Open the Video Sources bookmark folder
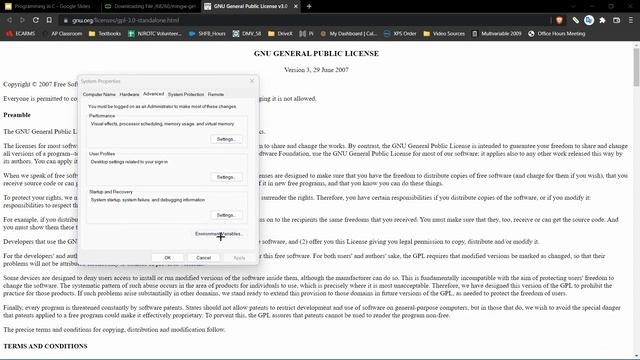 coord(444,34)
